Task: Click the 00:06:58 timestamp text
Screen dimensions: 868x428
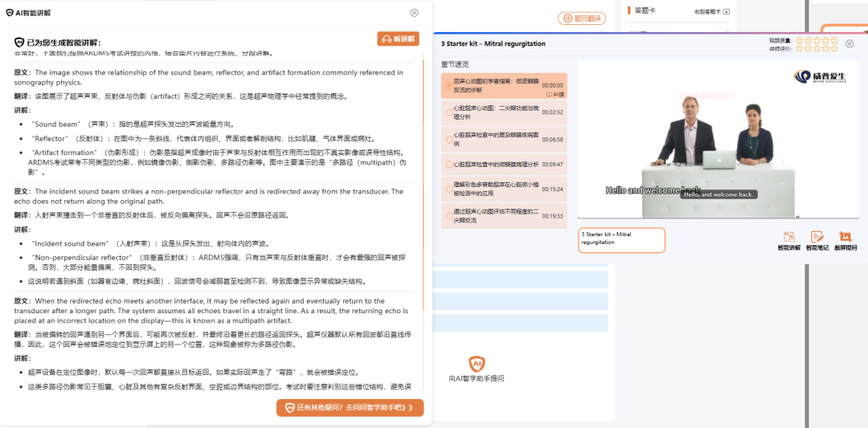Action: (x=552, y=140)
